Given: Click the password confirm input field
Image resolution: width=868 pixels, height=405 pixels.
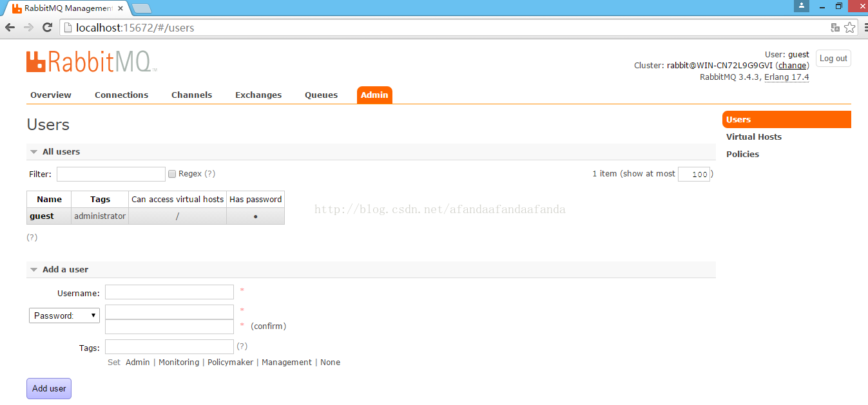Looking at the screenshot, I should 169,326.
